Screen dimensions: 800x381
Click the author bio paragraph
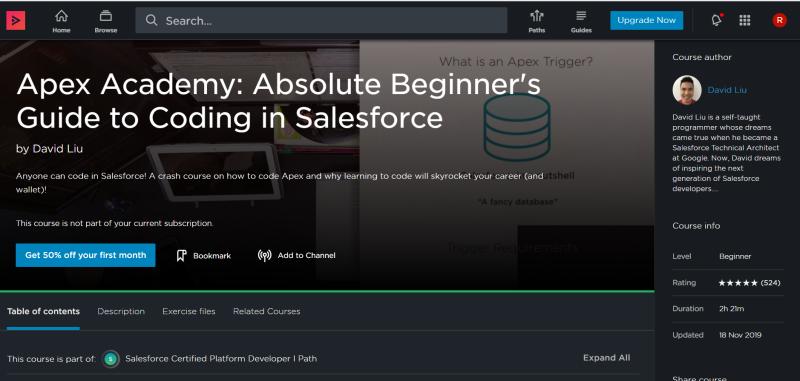point(727,153)
